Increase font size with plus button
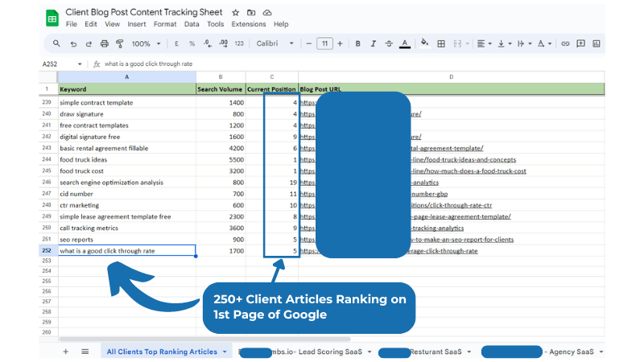 [x=340, y=43]
